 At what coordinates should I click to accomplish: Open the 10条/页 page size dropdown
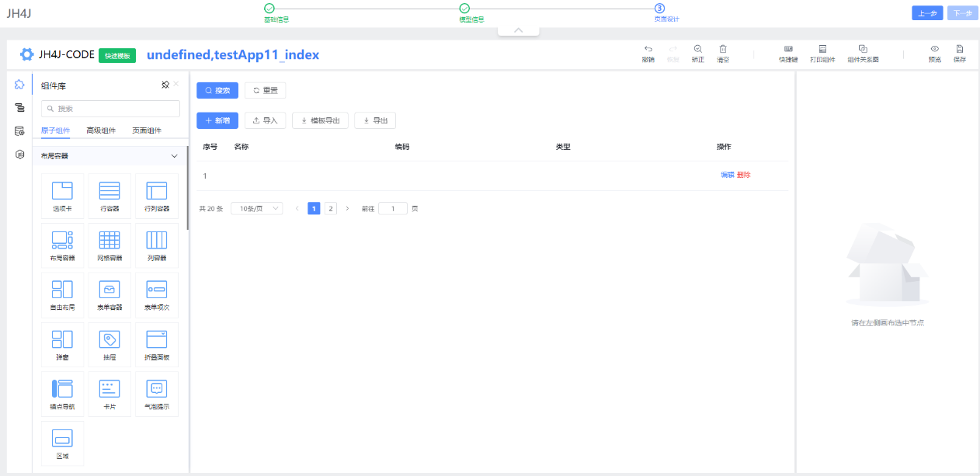(x=257, y=209)
